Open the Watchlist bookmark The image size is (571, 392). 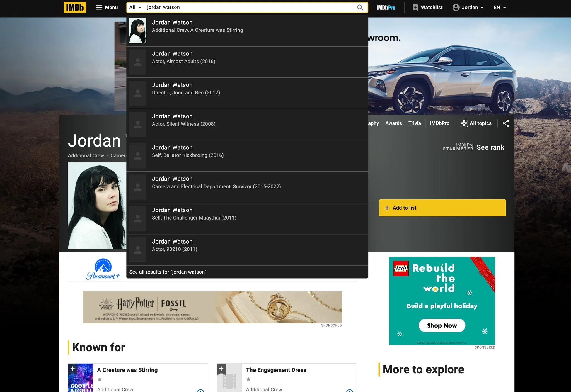click(x=427, y=8)
